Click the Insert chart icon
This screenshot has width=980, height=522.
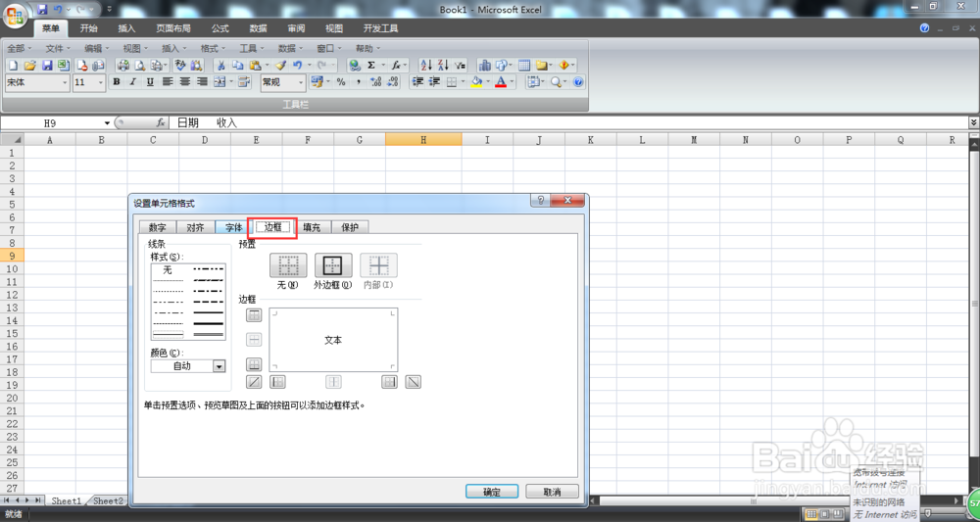(x=484, y=66)
